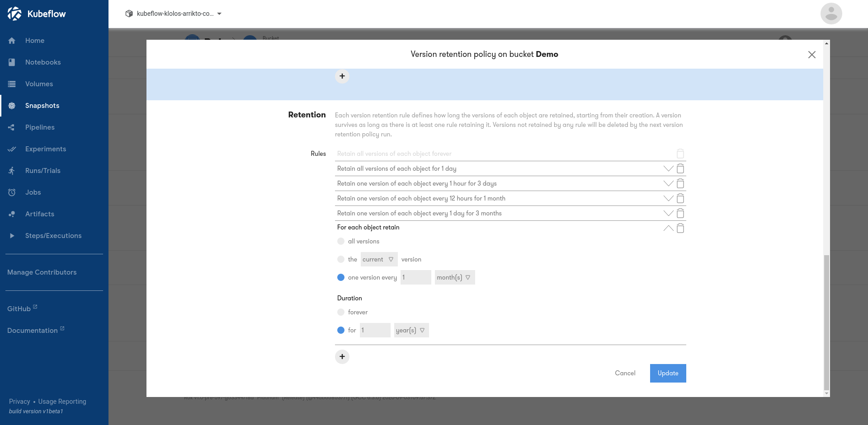Screen dimensions: 868x425
Task: Open the kubeflow namespace selector dropdown
Action: [x=174, y=14]
